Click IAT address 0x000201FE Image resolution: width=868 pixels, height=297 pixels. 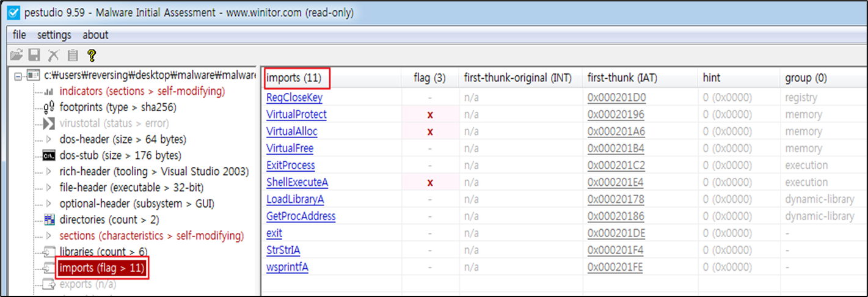[616, 267]
